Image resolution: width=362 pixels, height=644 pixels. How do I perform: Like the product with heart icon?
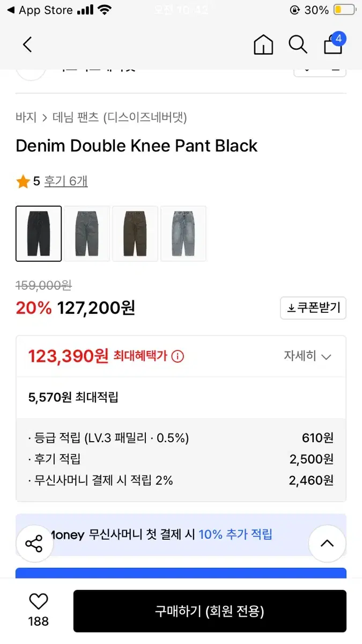(x=38, y=602)
